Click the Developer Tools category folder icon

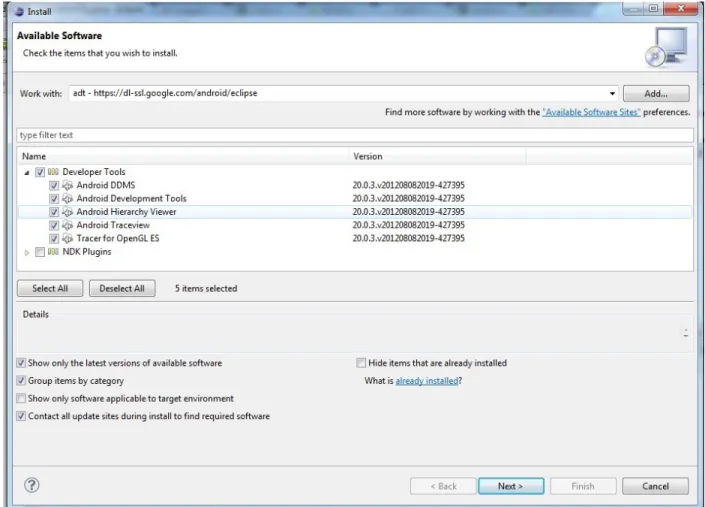point(53,172)
